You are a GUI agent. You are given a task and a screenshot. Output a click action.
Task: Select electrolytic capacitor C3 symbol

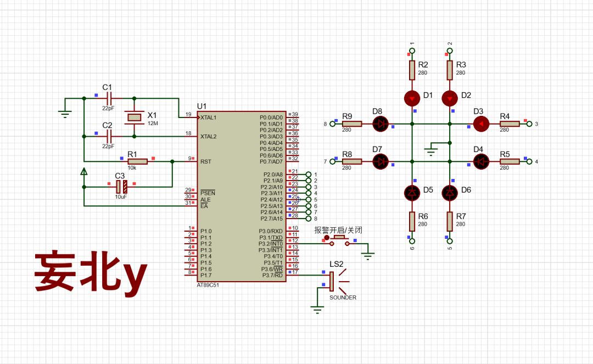[x=121, y=187]
